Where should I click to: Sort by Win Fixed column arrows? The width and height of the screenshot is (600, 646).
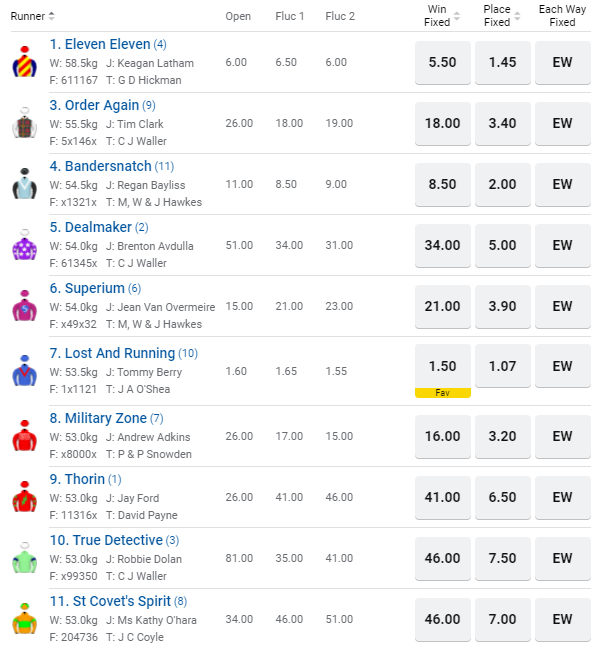(457, 16)
